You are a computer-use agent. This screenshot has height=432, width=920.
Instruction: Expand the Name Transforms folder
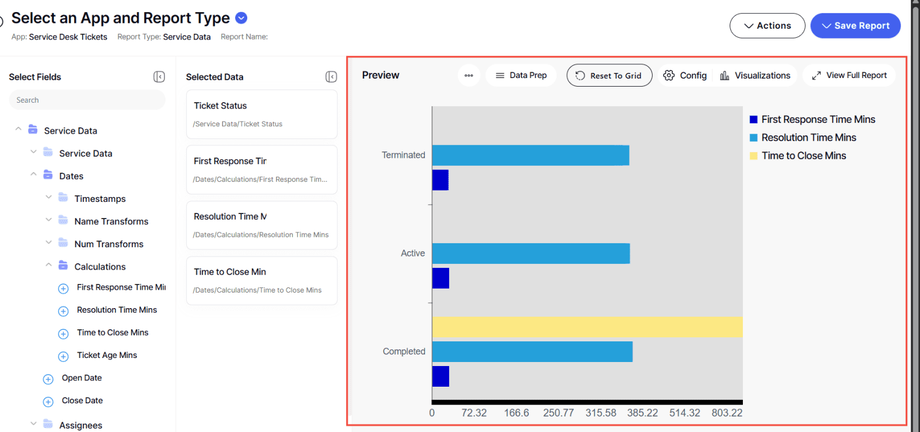tap(49, 221)
